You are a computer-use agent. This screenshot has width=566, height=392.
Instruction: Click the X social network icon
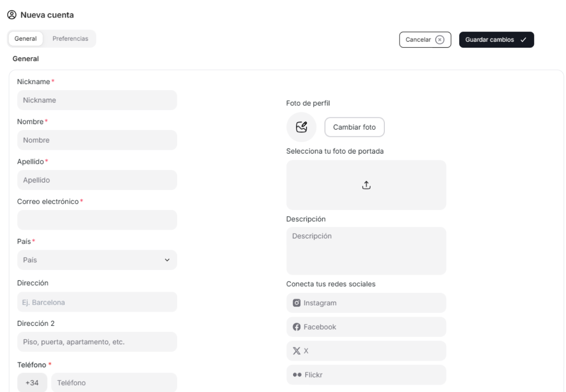point(297,351)
